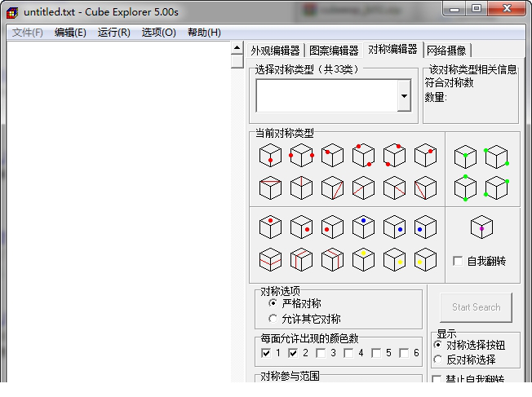Select 允许其它对称 radio option
The height and width of the screenshot is (397, 532).
[273, 319]
